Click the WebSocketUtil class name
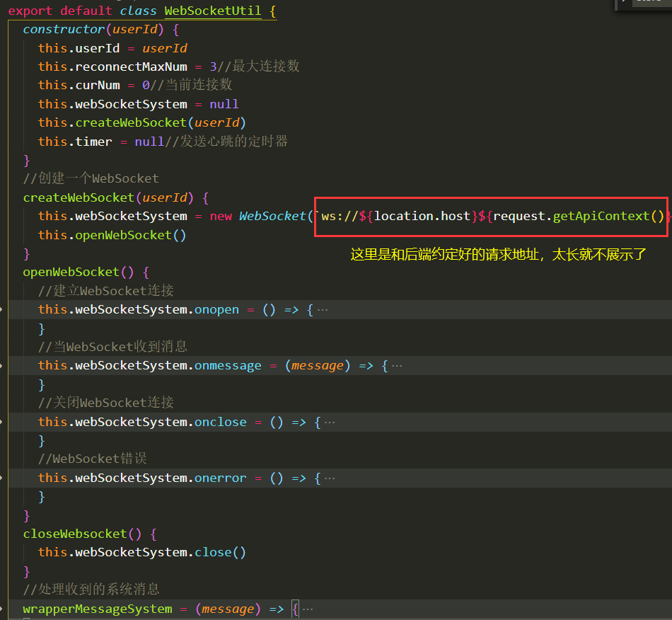Viewport: 672px width, 620px height. (x=213, y=11)
